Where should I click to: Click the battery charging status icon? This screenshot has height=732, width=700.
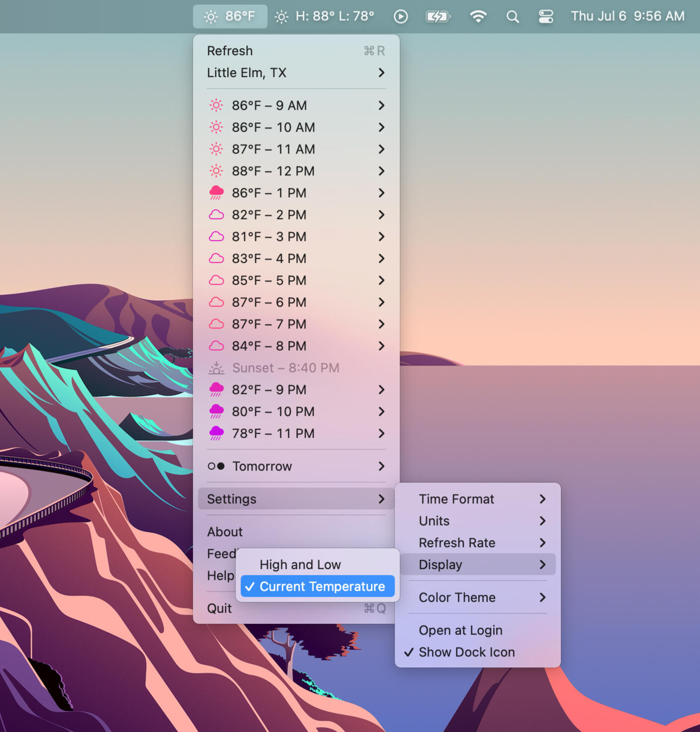(437, 17)
